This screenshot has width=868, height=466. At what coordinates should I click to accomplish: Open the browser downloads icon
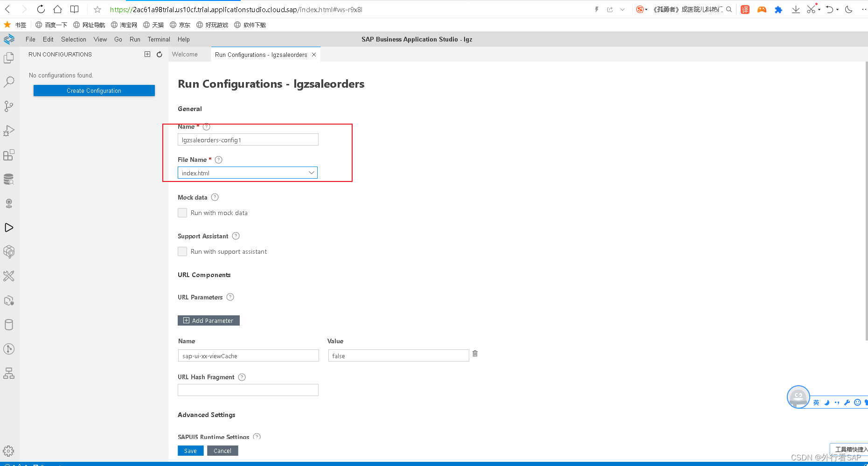[796, 9]
